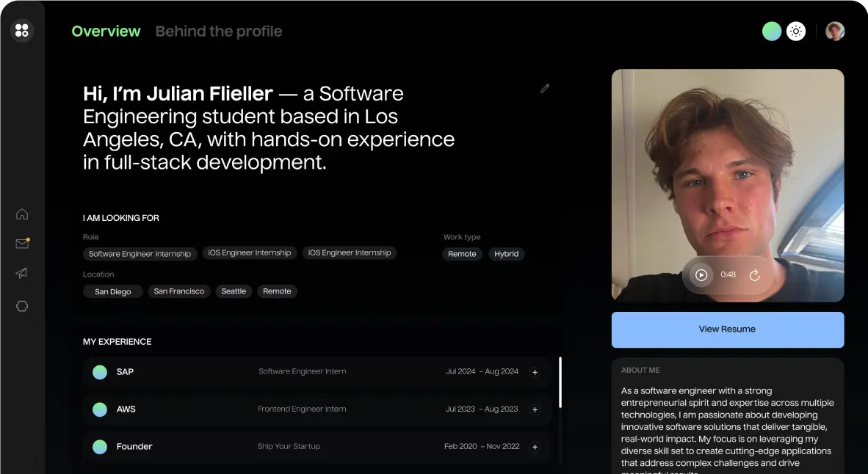Select the Overview tab
Image resolution: width=868 pixels, height=474 pixels.
pos(106,31)
